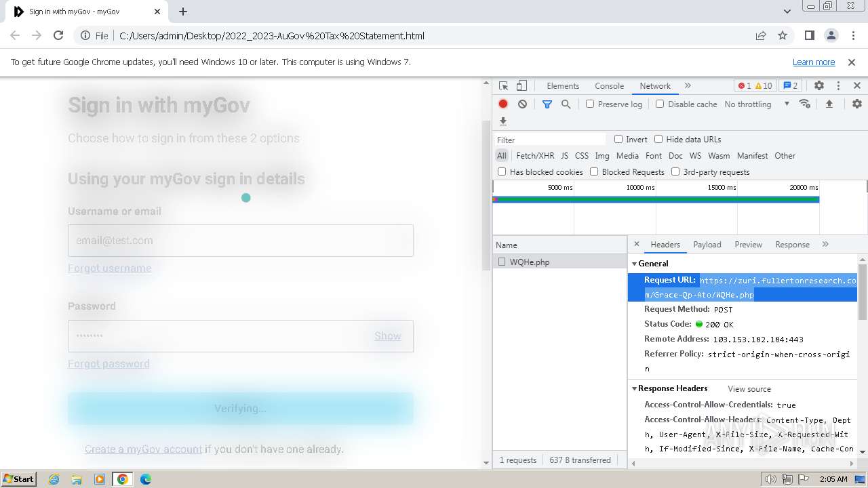
Task: Select the Img filter type
Action: (x=602, y=155)
